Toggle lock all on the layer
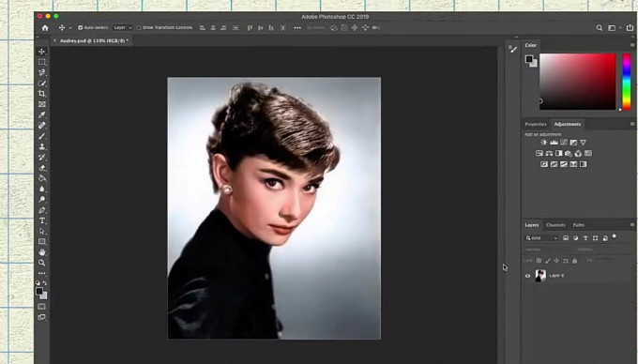This screenshot has height=364, width=638. click(574, 261)
